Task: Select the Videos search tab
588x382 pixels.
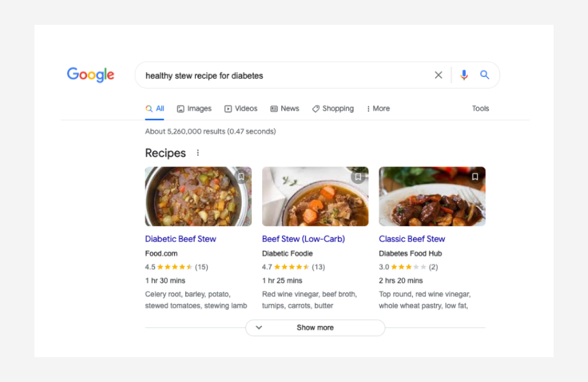Action: click(241, 108)
